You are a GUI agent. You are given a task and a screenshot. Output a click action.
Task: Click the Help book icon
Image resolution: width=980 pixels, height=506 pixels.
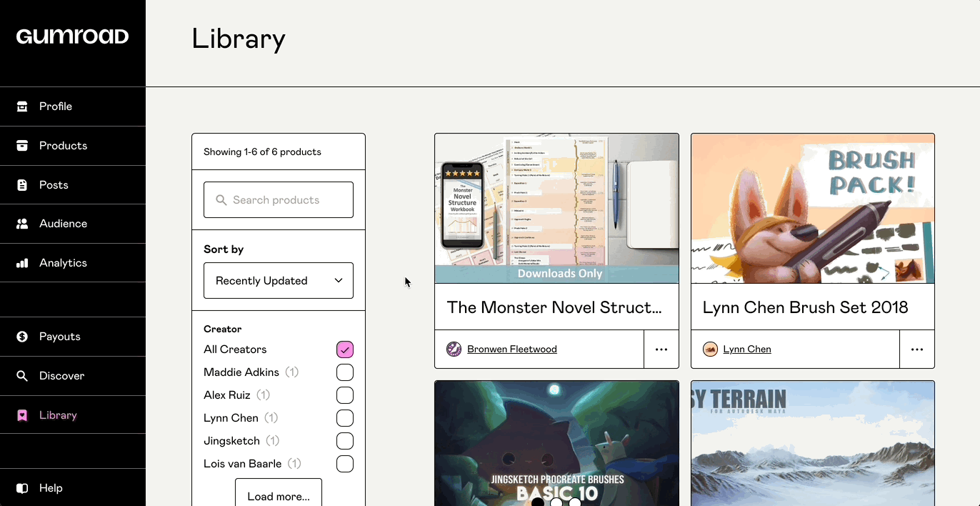(22, 488)
